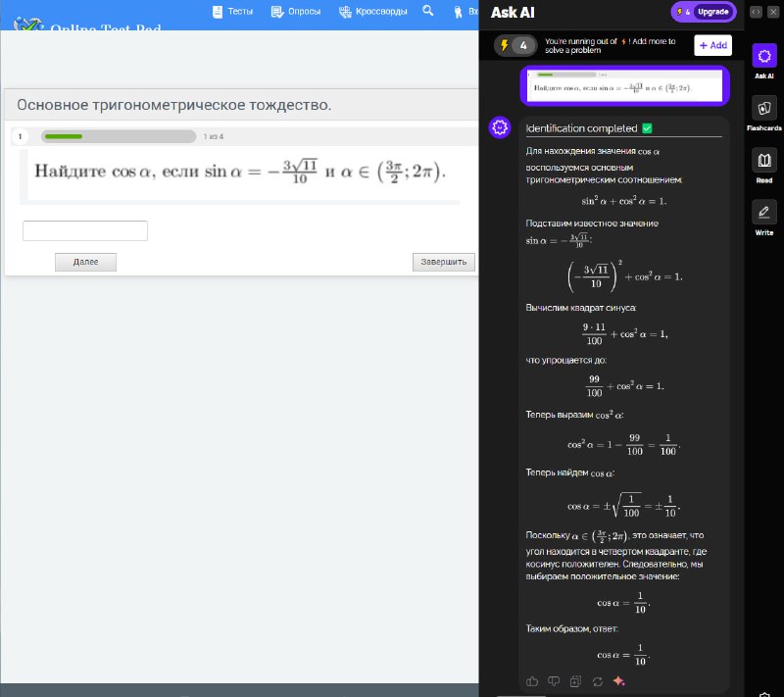Image resolution: width=784 pixels, height=697 pixels.
Task: Open the Flashcards tool in sidebar
Action: (763, 110)
